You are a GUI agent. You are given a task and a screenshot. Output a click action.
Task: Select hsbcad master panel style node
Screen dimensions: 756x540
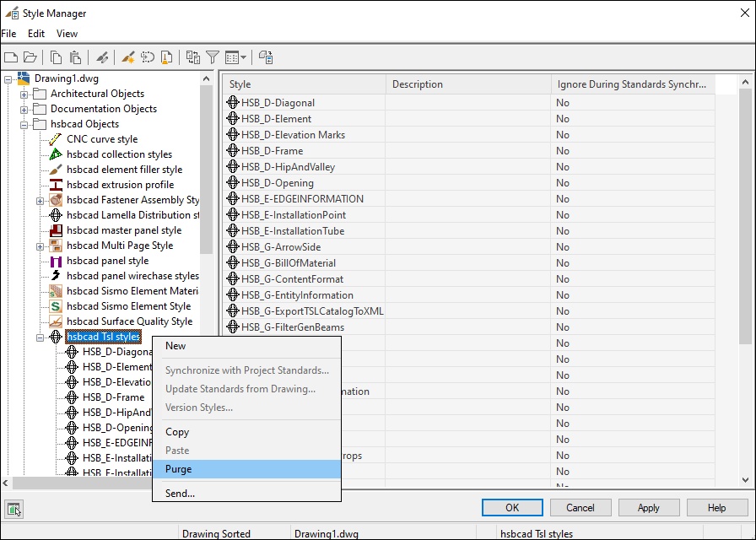pos(124,230)
